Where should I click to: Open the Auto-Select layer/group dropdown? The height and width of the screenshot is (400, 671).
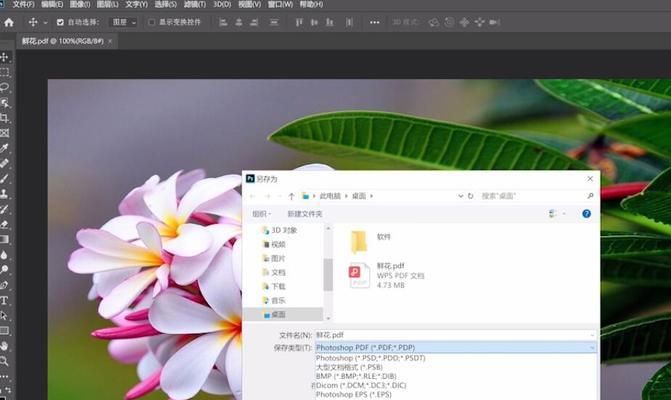124,22
